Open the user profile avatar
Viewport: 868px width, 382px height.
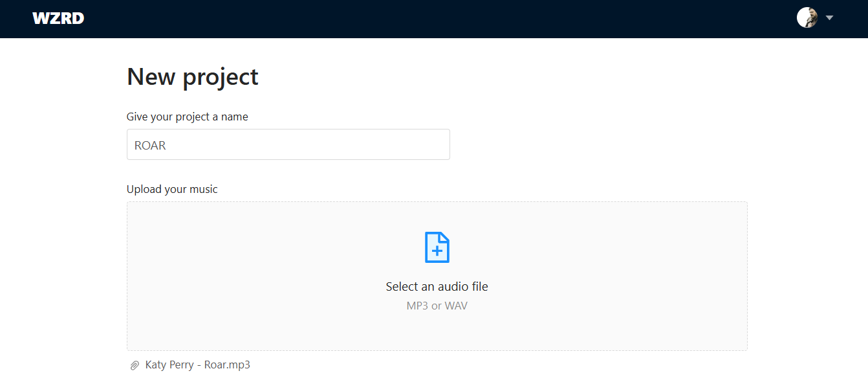[x=807, y=17]
